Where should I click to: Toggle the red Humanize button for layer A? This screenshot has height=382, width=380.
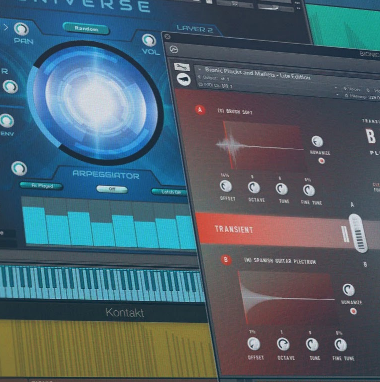tap(322, 161)
